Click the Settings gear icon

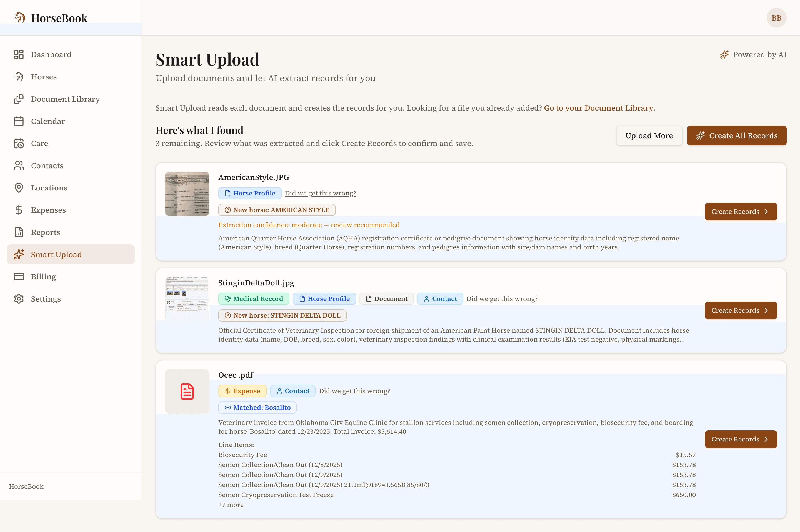pos(19,299)
